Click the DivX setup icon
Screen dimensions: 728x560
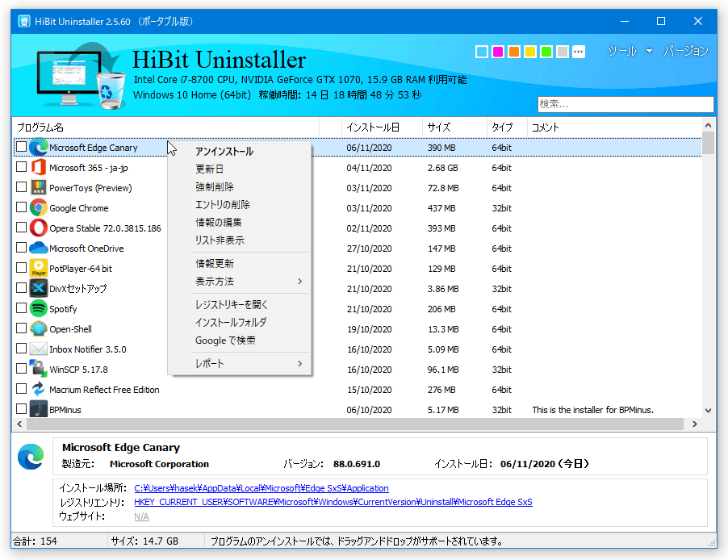39,288
